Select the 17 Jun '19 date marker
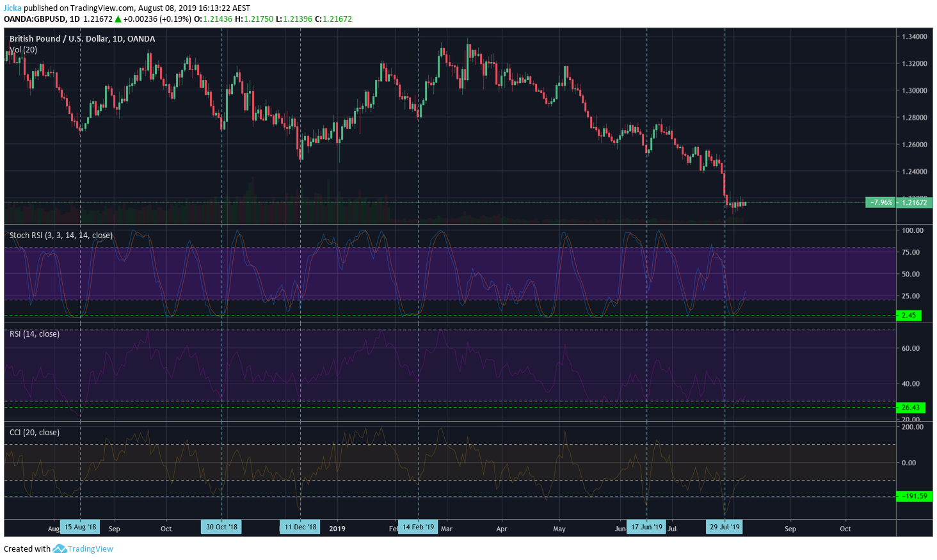 (x=646, y=527)
